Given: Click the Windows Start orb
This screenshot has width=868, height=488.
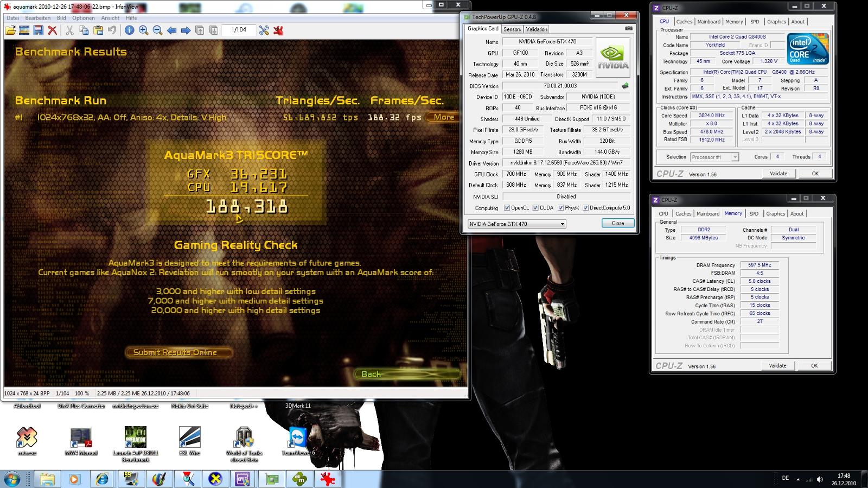Looking at the screenshot, I should pos(12,479).
